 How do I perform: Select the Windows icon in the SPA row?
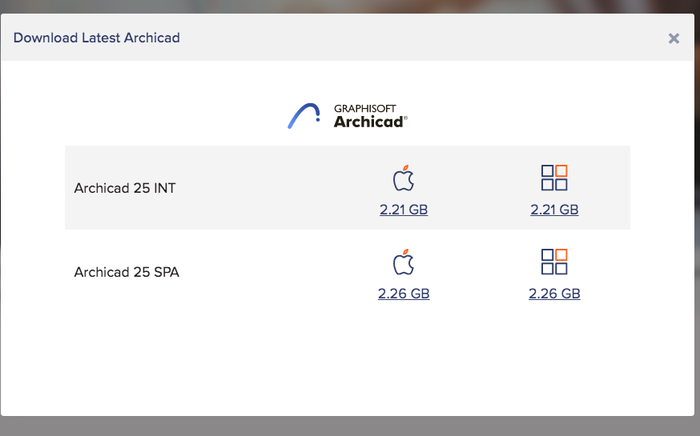coord(554,262)
